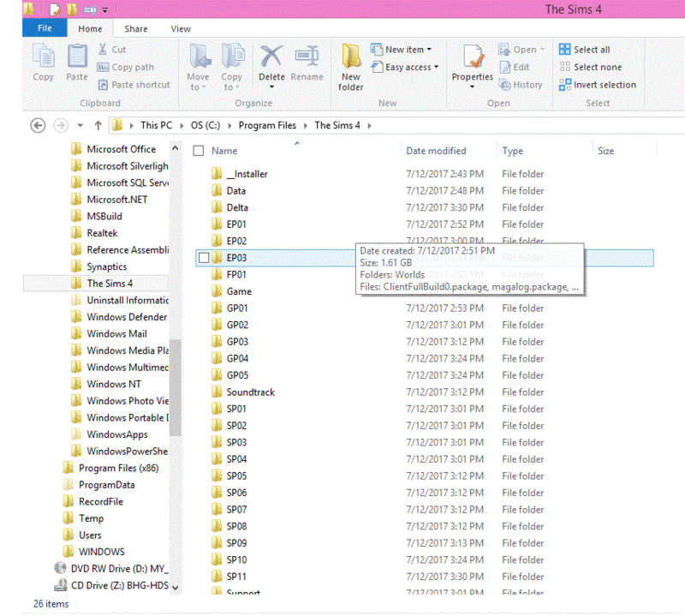
Task: Open CD Drive (Z:) in navigation tree
Action: tap(119, 585)
